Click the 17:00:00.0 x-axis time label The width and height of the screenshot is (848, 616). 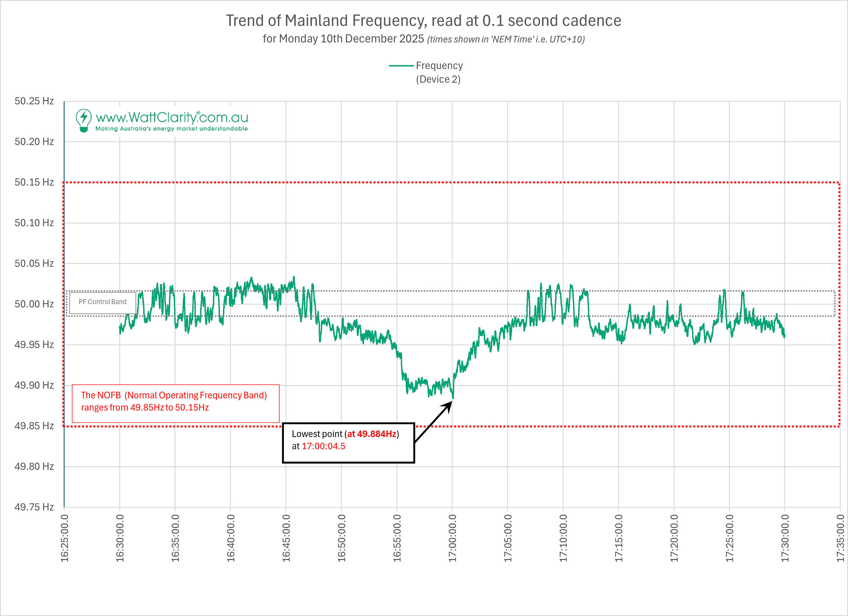point(452,538)
